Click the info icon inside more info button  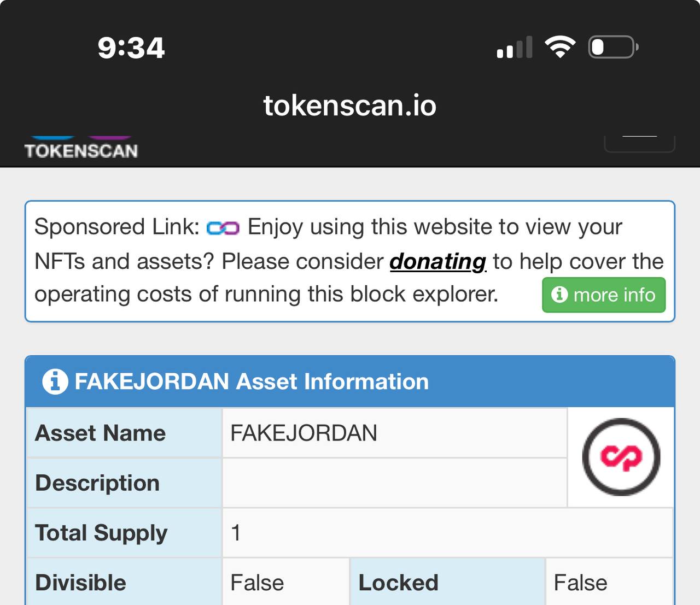coord(559,295)
